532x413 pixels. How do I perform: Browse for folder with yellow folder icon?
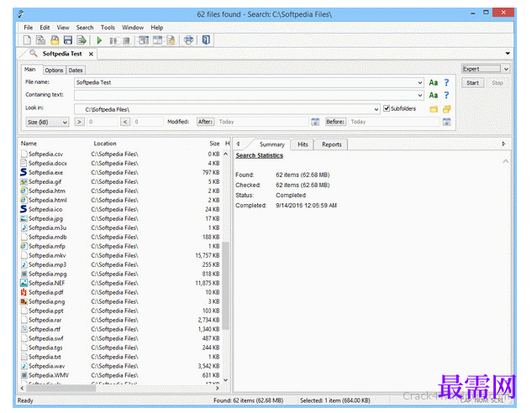434,109
